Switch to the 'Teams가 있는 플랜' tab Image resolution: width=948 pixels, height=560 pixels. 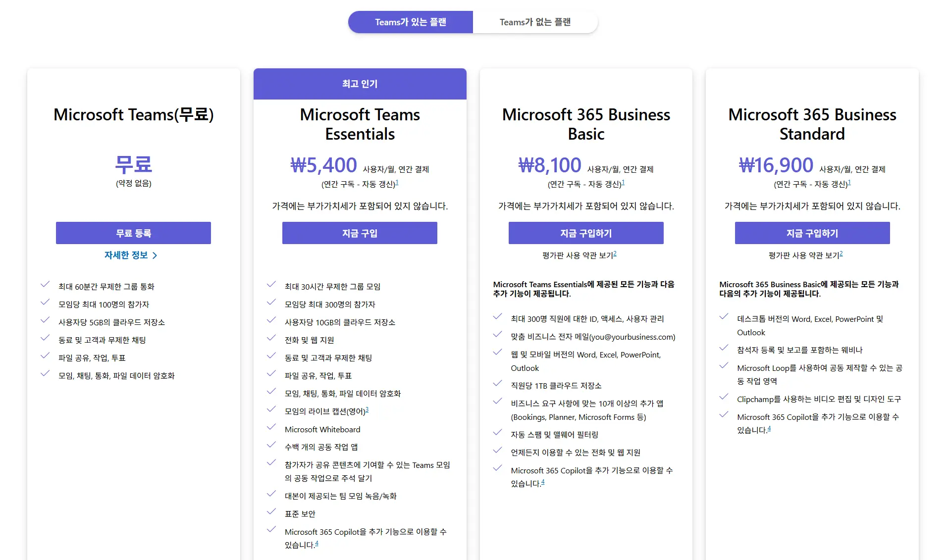pyautogui.click(x=410, y=22)
